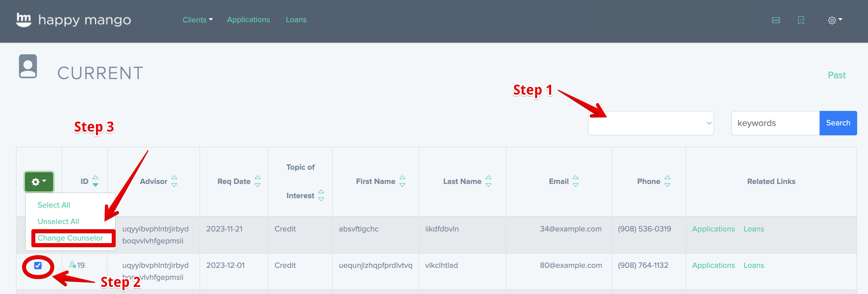
Task: Click the bookmark icon in header
Action: (801, 20)
